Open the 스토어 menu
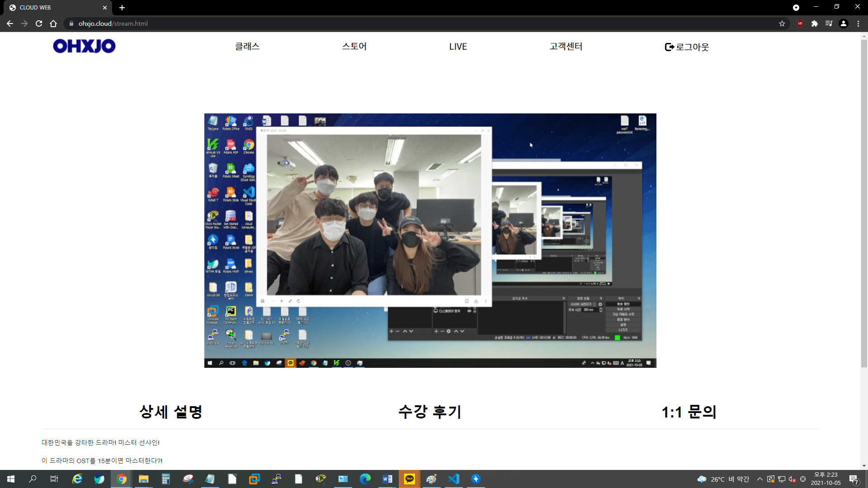The image size is (868, 488). (x=354, y=47)
